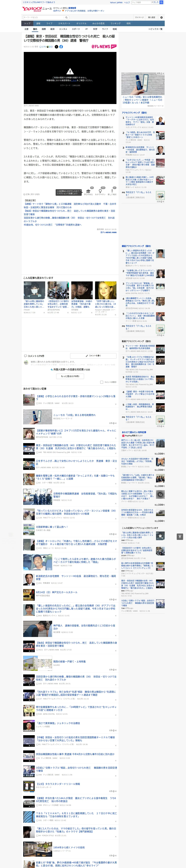Select the 速報 tab
The image size is (186, 868).
coord(38,24)
